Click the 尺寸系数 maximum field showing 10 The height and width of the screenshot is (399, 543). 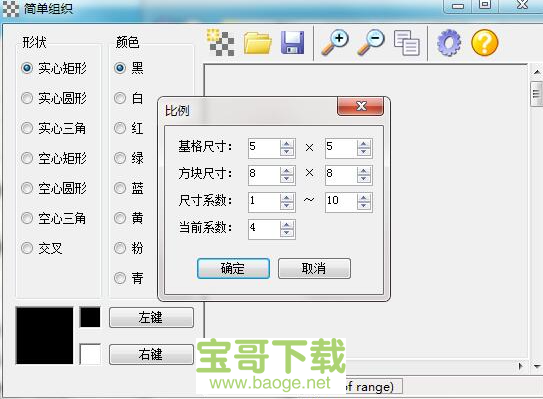[x=341, y=202]
